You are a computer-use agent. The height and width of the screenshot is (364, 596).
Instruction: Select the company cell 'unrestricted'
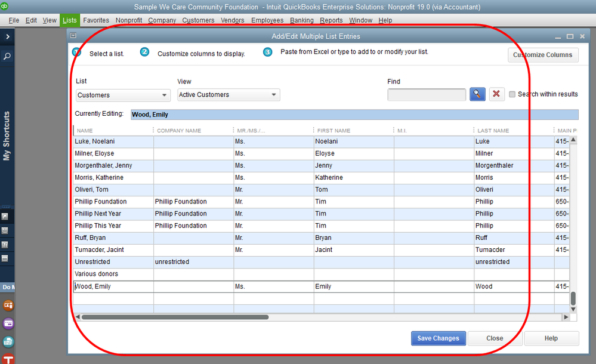(x=193, y=262)
